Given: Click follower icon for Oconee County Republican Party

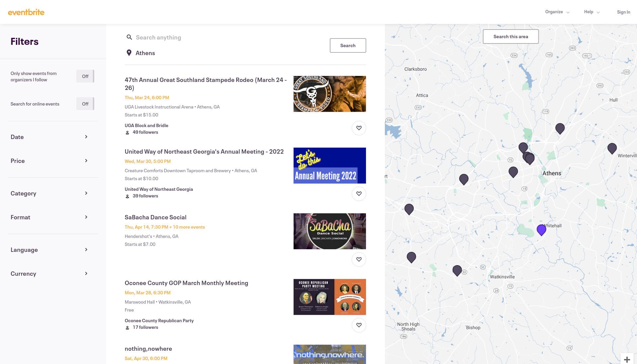Looking at the screenshot, I should [127, 328].
